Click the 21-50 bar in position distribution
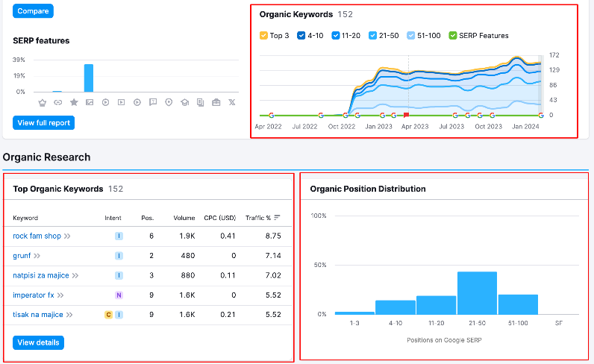Viewport: 594px width, 364px height. [477, 292]
